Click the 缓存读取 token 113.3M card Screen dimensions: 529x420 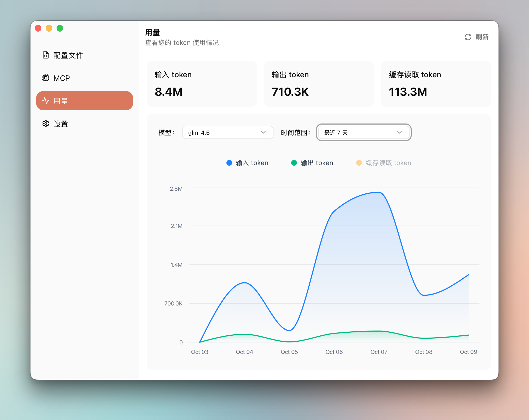(436, 84)
